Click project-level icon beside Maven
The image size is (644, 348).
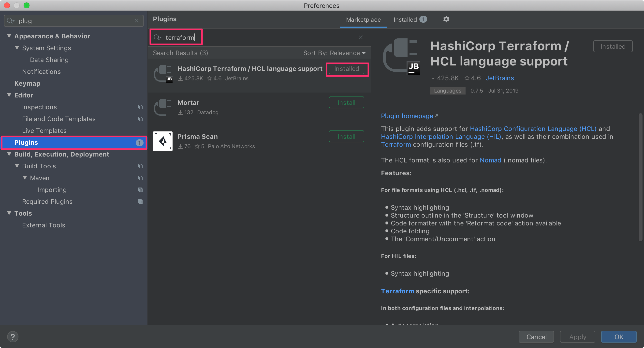(x=140, y=178)
